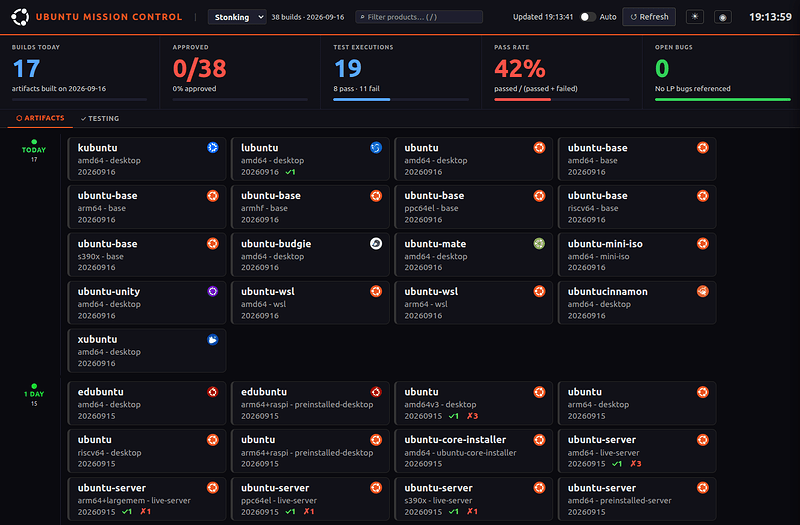Click the Ubuntu logo on the ubuntu-base armhf card

(376, 195)
